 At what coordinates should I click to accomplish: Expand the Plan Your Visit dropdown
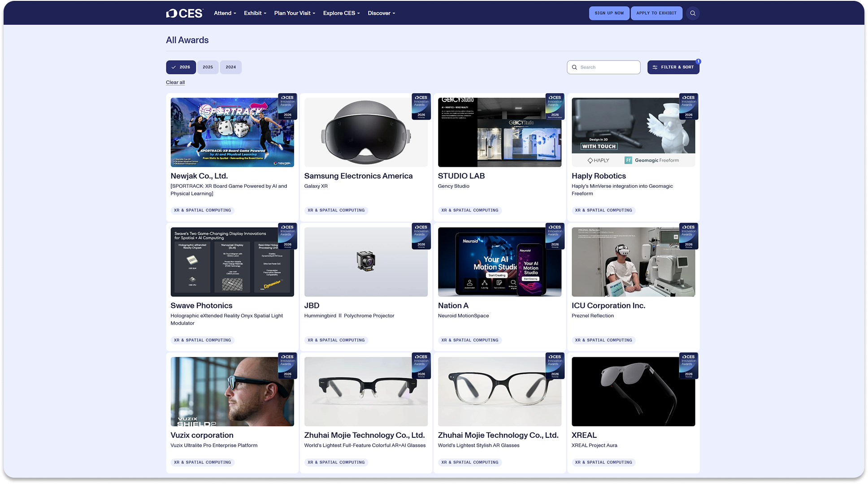coord(295,13)
